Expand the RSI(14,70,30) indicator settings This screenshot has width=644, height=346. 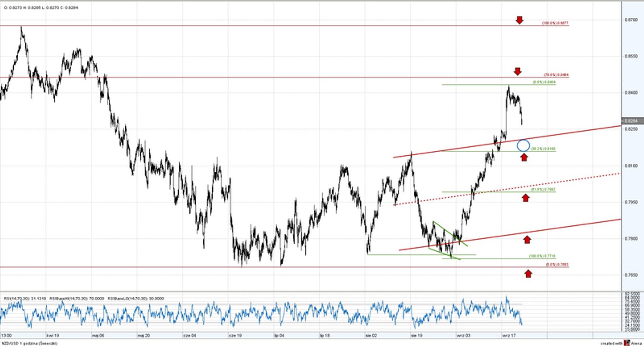tap(24, 298)
